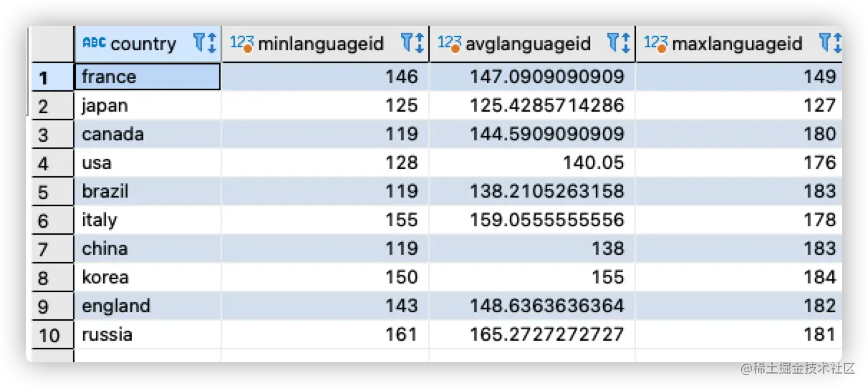This screenshot has width=868, height=388.
Task: Open filter/sort icon in maxlanguageid column header
Action: coord(829,43)
